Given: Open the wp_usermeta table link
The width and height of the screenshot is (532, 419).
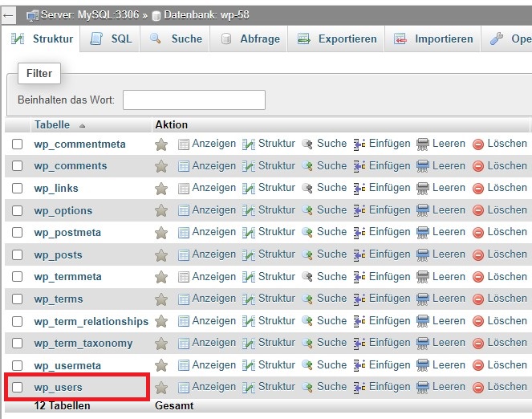Looking at the screenshot, I should (x=67, y=366).
